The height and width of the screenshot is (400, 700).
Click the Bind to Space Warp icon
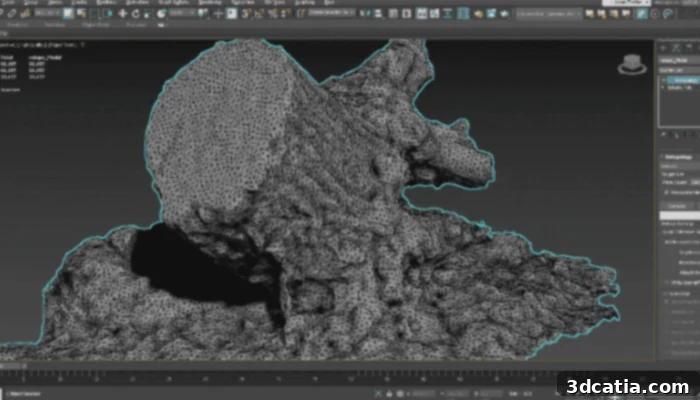(25, 13)
